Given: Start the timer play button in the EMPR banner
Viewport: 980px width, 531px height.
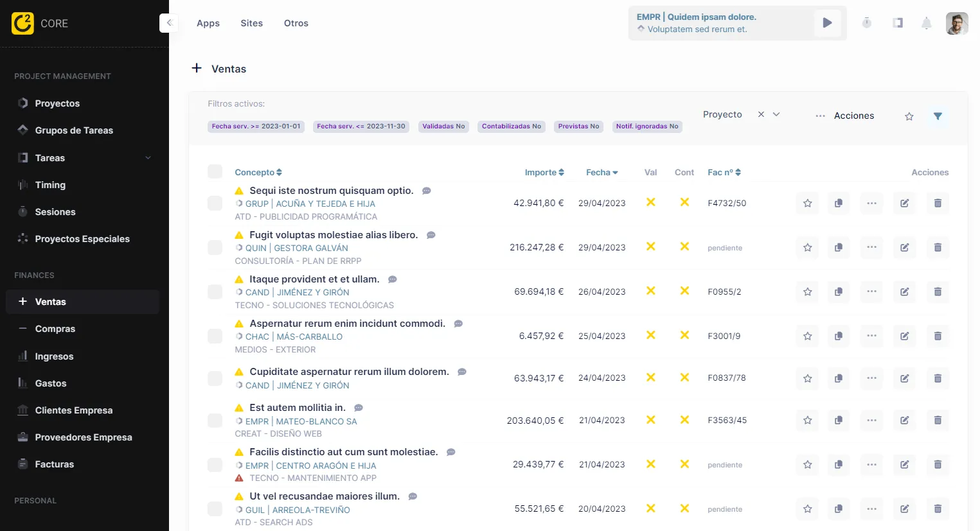Looking at the screenshot, I should coord(828,22).
